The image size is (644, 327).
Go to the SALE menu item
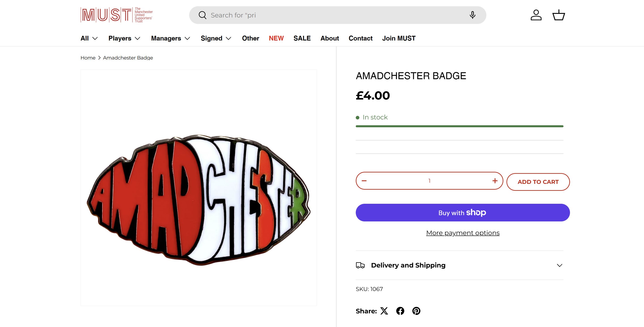pyautogui.click(x=302, y=38)
